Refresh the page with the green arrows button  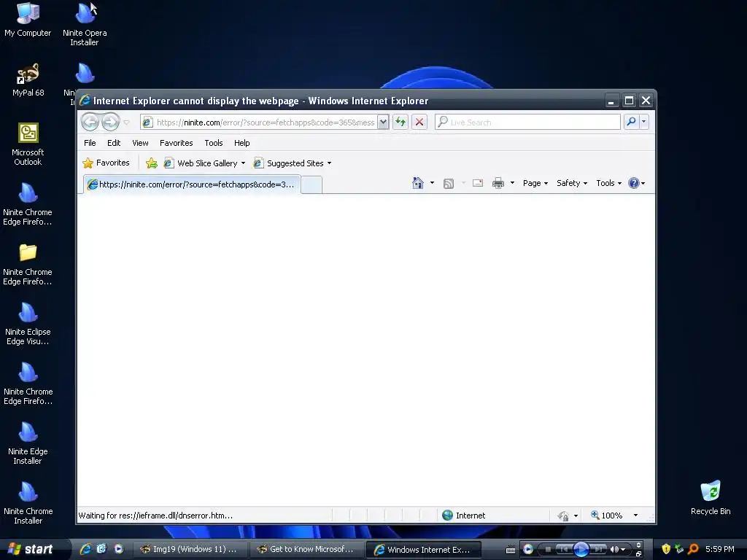coord(400,122)
